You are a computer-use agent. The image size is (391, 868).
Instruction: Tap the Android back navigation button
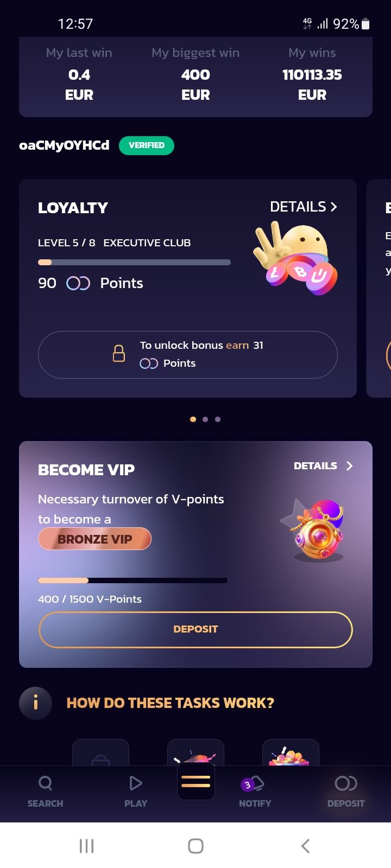pos(305,846)
